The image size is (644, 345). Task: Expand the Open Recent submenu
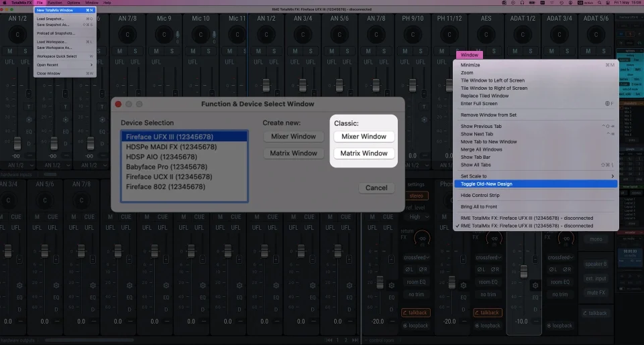pos(65,65)
